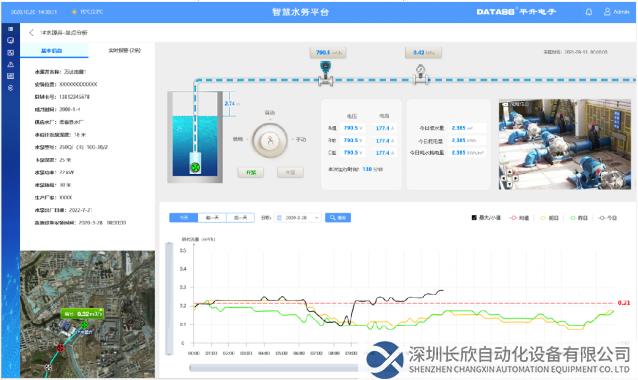Viewport: 638px width, 380px height.
Task: Click the satellite map view
Action: (87, 314)
